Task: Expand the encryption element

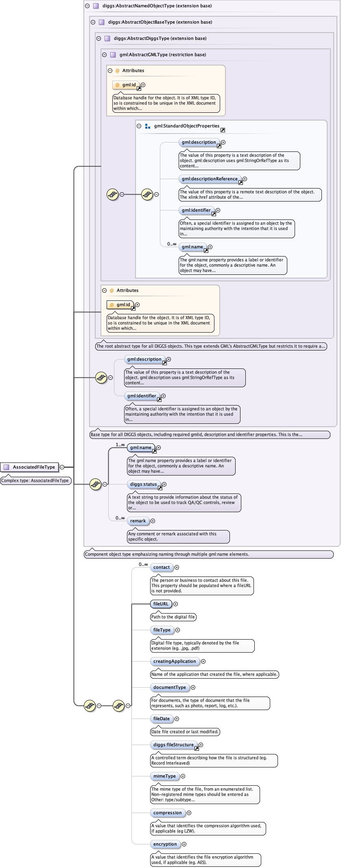Action: click(x=184, y=844)
